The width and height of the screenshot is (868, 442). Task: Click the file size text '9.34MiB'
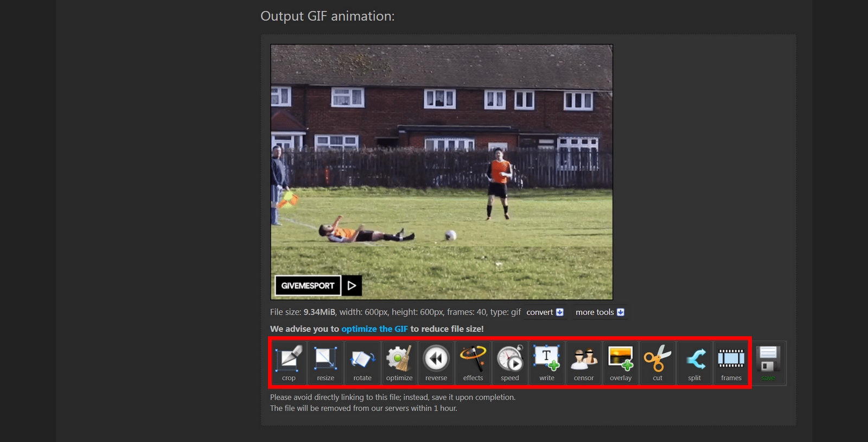(x=320, y=312)
